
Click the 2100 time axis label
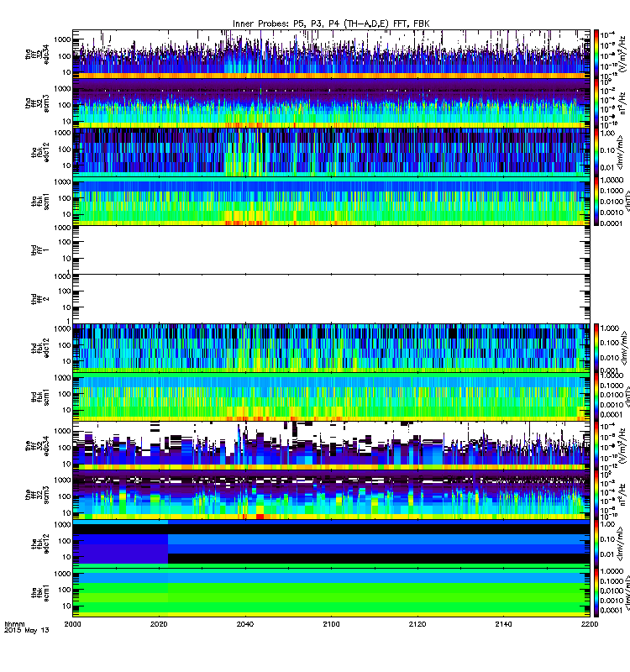(x=331, y=624)
